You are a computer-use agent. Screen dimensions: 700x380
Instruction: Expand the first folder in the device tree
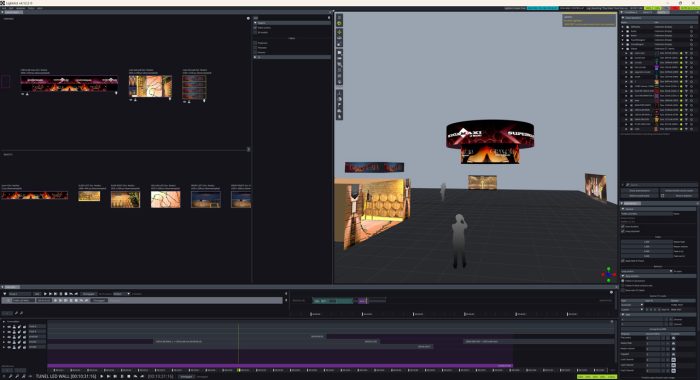pyautogui.click(x=623, y=27)
